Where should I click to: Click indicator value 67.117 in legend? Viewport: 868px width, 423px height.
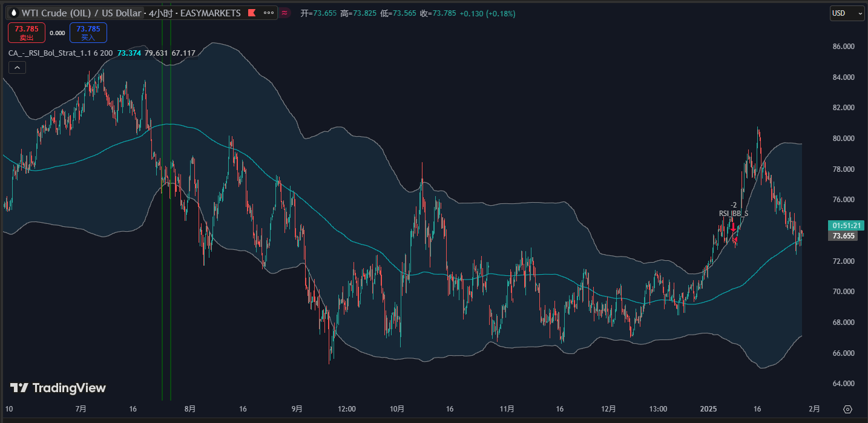pos(183,53)
